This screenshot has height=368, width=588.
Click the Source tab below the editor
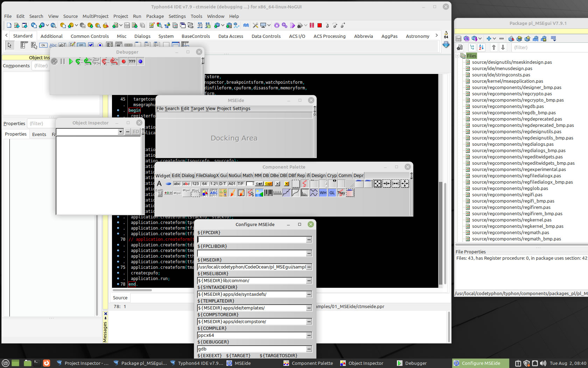click(120, 298)
